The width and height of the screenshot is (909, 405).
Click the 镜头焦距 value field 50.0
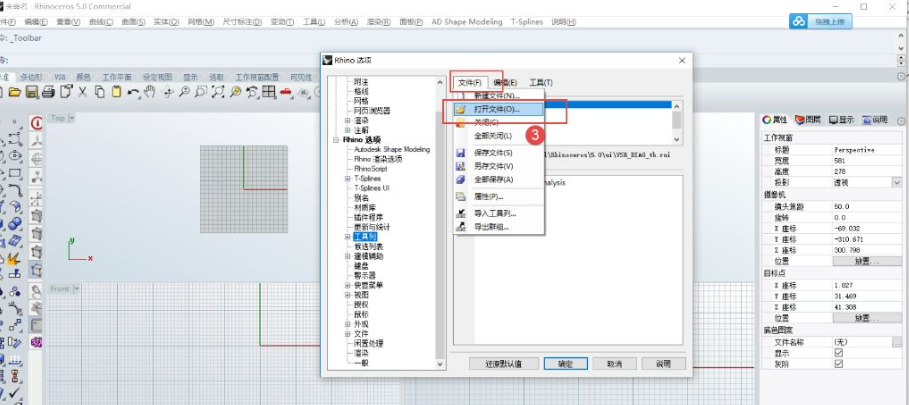[867, 206]
